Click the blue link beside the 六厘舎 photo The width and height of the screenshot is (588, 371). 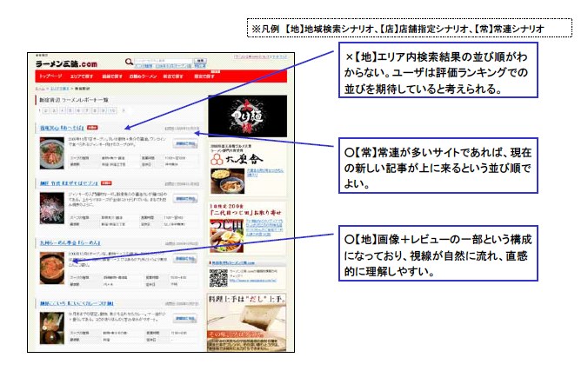264,172
